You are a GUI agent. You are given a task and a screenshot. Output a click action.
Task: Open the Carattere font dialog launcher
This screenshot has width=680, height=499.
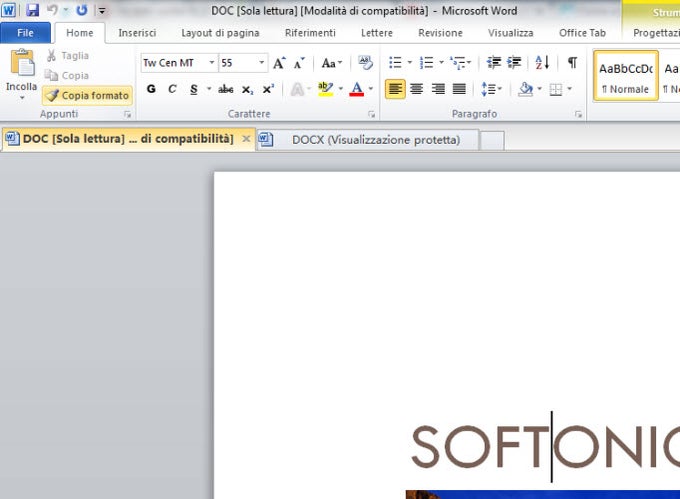[372, 114]
